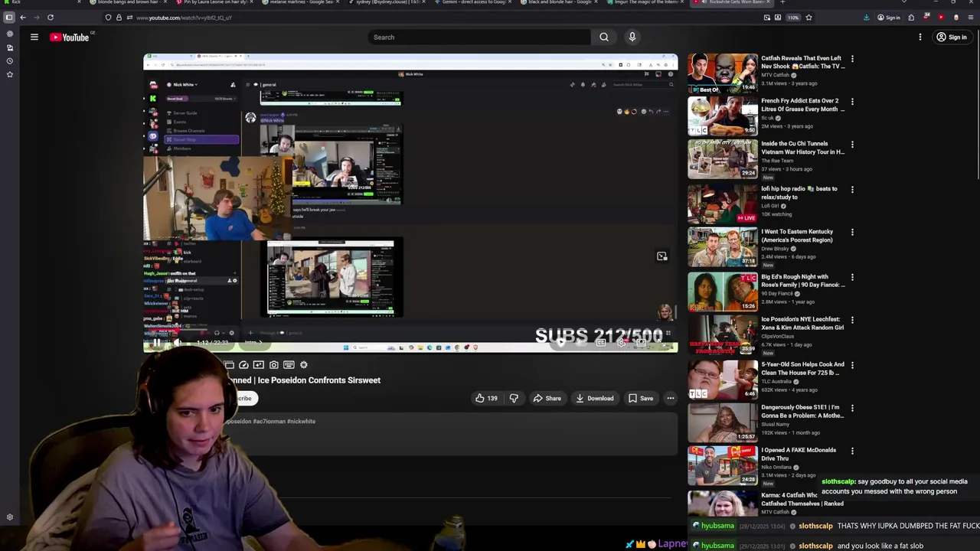Open the YouTube guide hamburger menu

[34, 37]
